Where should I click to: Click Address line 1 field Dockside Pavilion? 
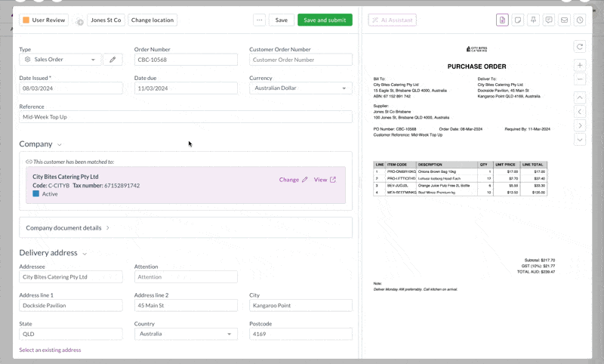point(71,305)
